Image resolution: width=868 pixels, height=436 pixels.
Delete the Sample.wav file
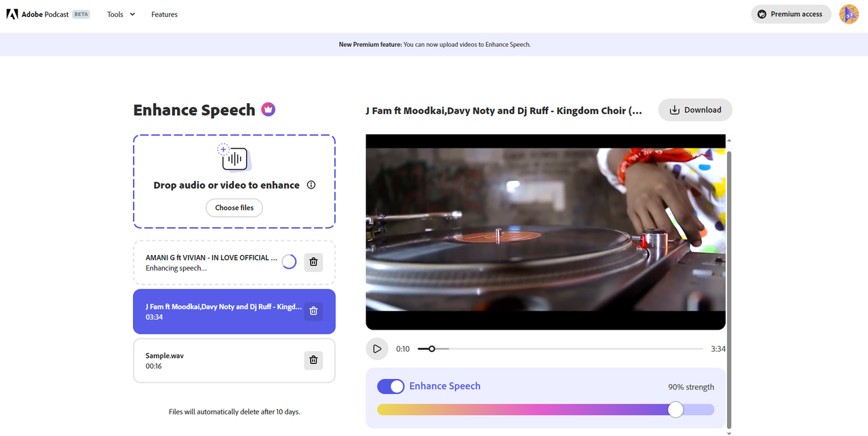(x=313, y=360)
